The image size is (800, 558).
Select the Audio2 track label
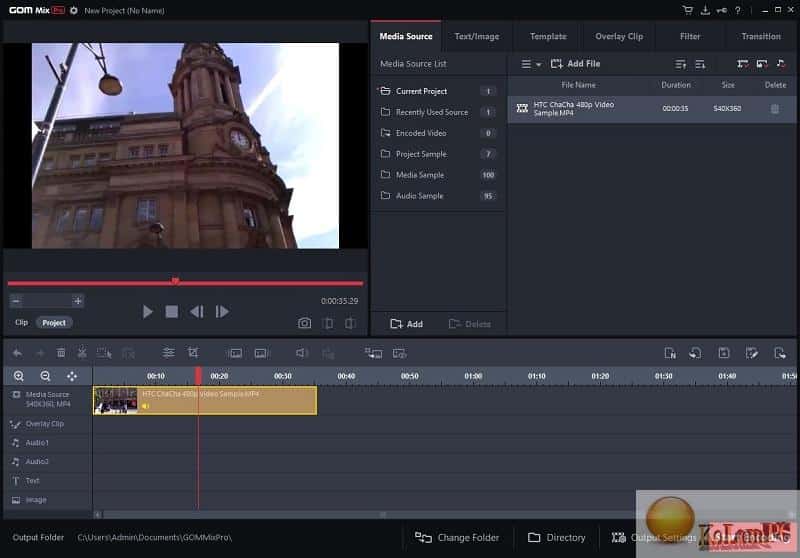tap(37, 462)
